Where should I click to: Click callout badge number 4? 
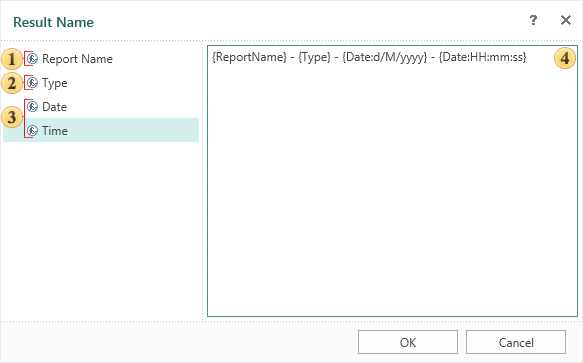click(x=565, y=58)
